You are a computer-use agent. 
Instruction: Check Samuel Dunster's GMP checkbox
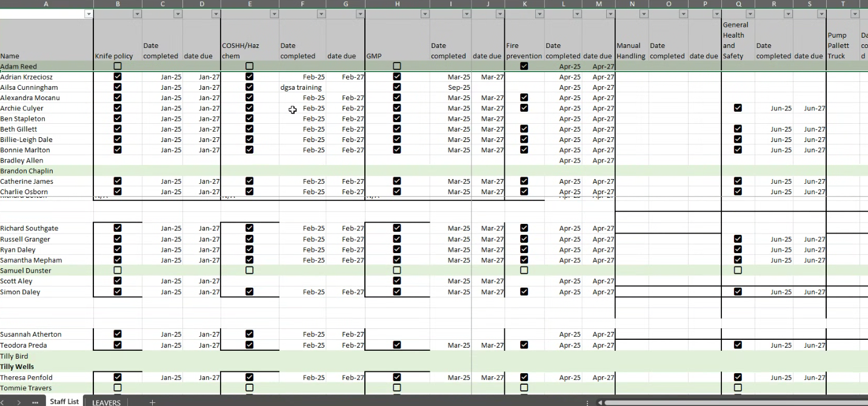click(397, 270)
